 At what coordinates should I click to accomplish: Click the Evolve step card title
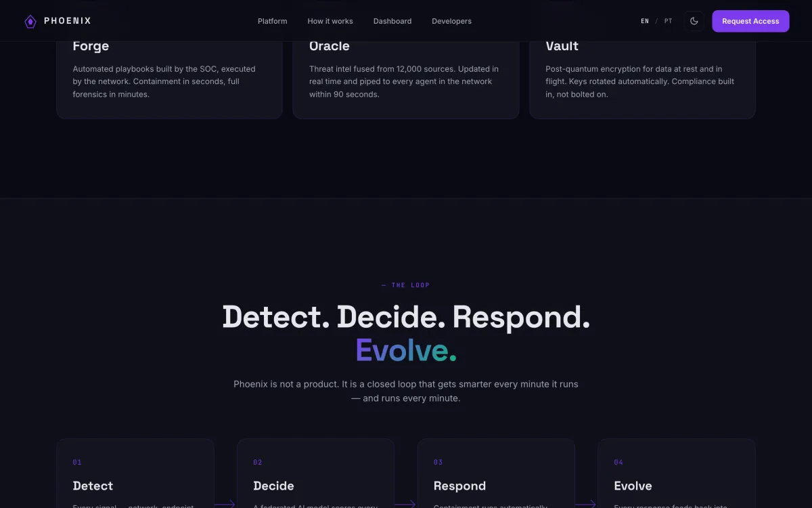(x=633, y=486)
